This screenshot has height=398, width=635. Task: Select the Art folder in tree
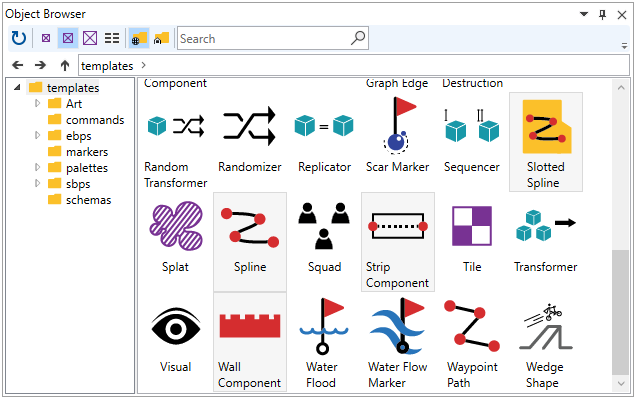coord(65,104)
